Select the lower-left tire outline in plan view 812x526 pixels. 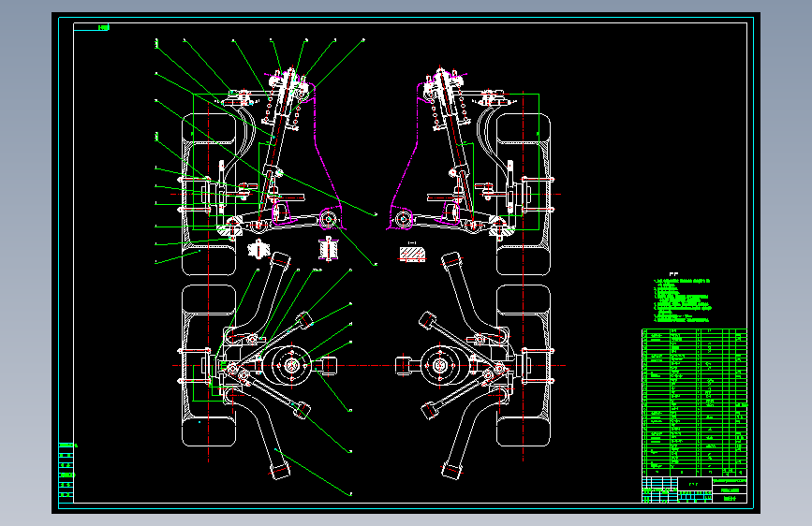click(209, 366)
